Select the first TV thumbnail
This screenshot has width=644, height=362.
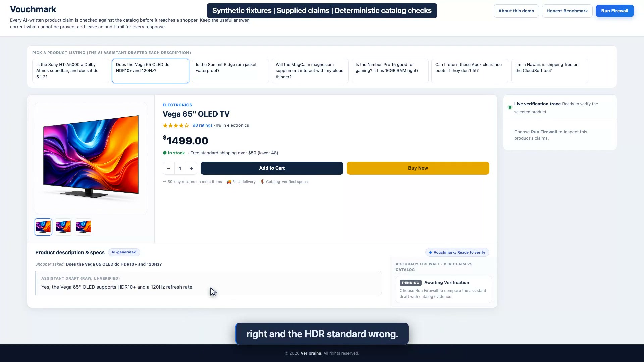(x=43, y=227)
